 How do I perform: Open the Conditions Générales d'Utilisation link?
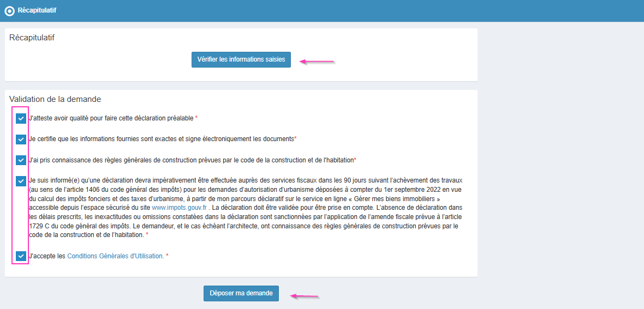[x=115, y=256]
